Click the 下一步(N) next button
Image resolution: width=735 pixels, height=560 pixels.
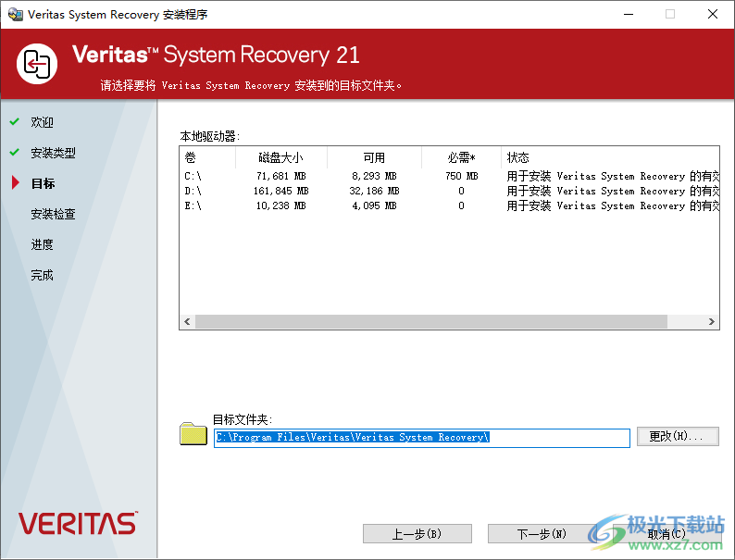(542, 534)
